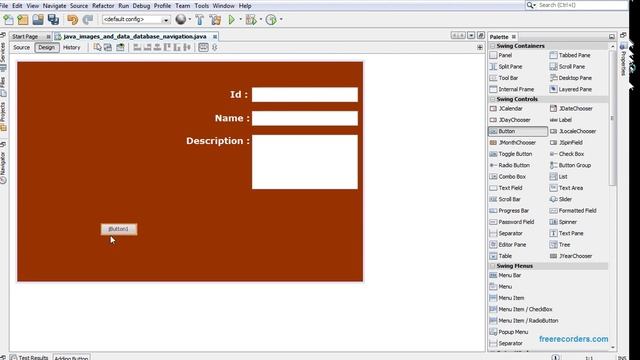Select the Button component in palette

[518, 131]
